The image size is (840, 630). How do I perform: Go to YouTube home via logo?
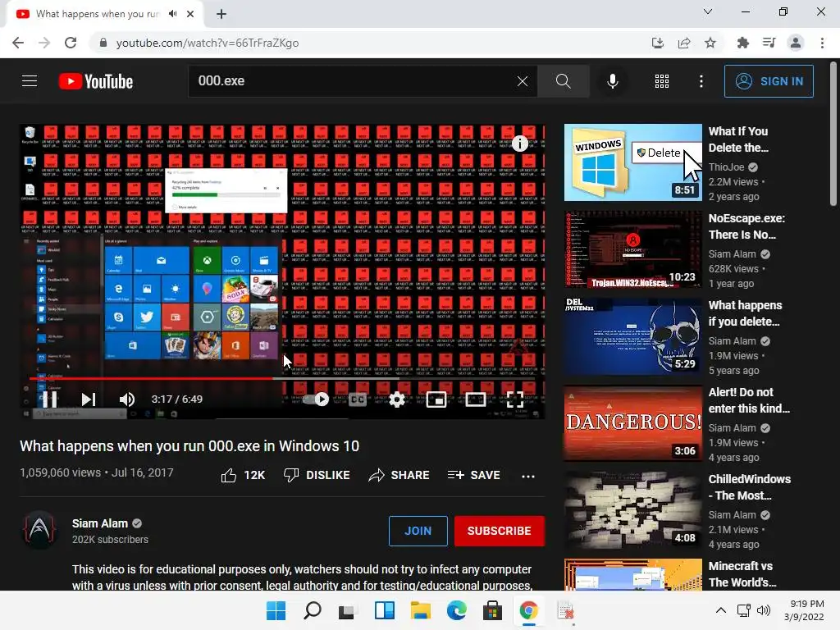(96, 81)
